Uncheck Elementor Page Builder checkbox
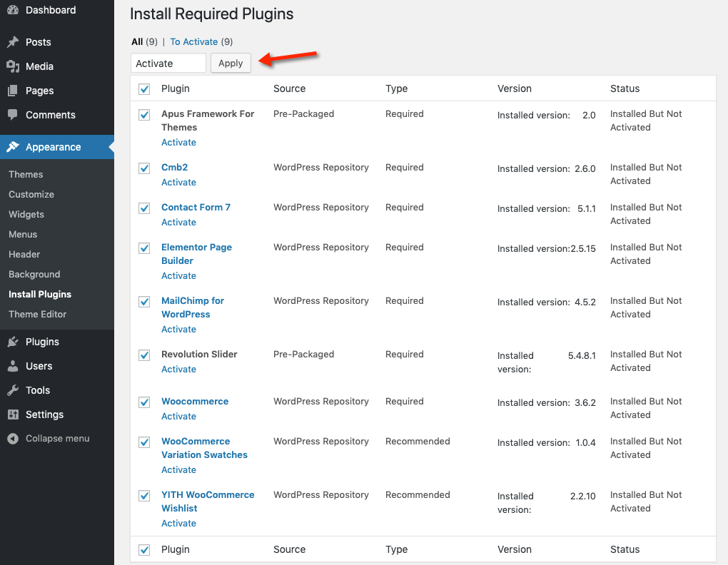The image size is (728, 565). pos(144,248)
